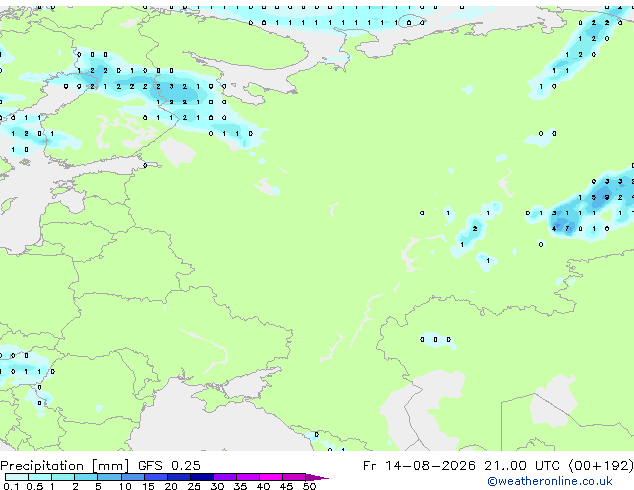Click the weatheronline.co.uk copyright link

550,481
